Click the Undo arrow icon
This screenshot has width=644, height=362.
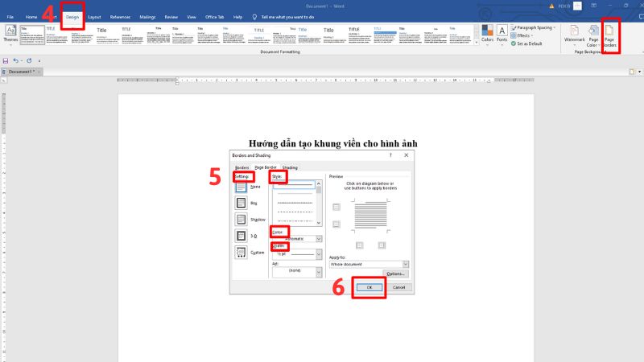click(17, 61)
